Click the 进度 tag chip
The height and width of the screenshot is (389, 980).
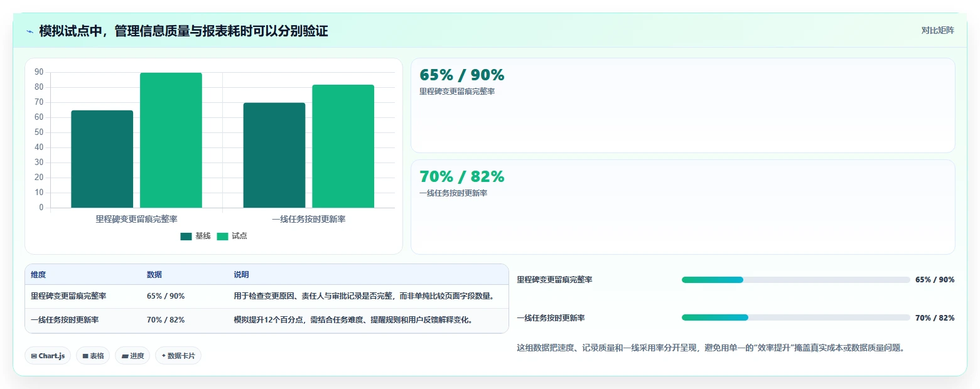tap(132, 356)
